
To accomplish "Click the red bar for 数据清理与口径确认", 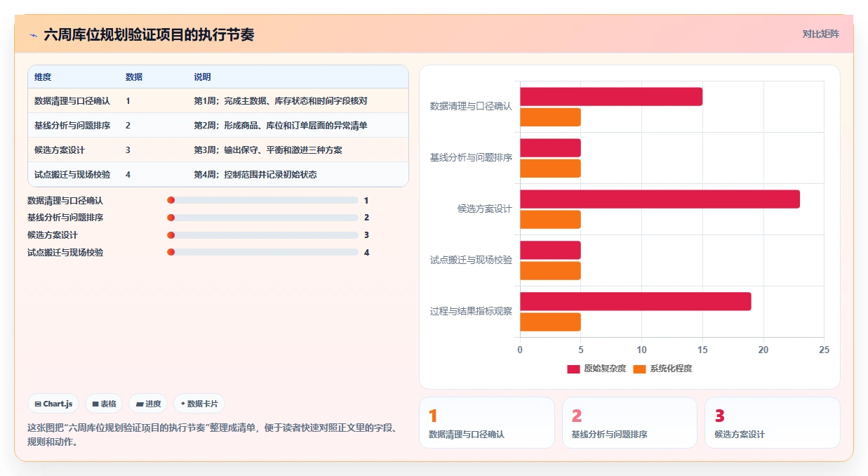I will [x=611, y=97].
